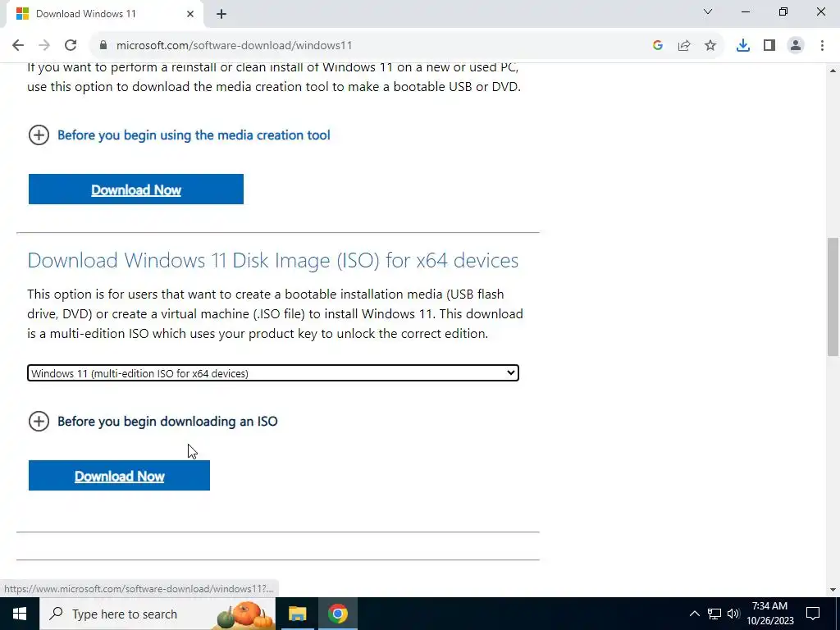Image resolution: width=840 pixels, height=630 pixels.
Task: Click the scrollbar up arrow
Action: pyautogui.click(x=833, y=71)
